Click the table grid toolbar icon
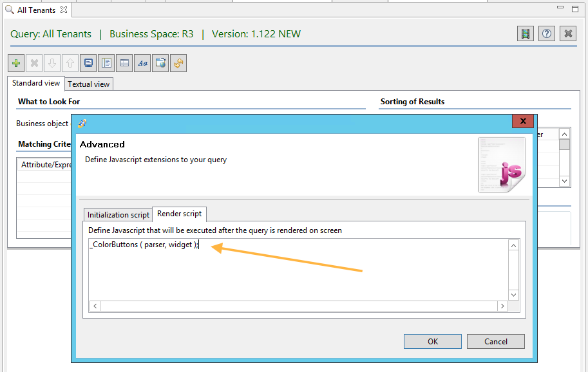 (x=124, y=63)
